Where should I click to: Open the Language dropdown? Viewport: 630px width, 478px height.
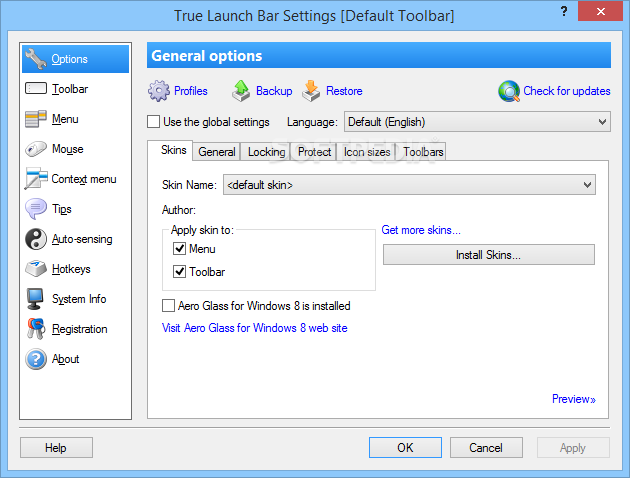click(477, 122)
